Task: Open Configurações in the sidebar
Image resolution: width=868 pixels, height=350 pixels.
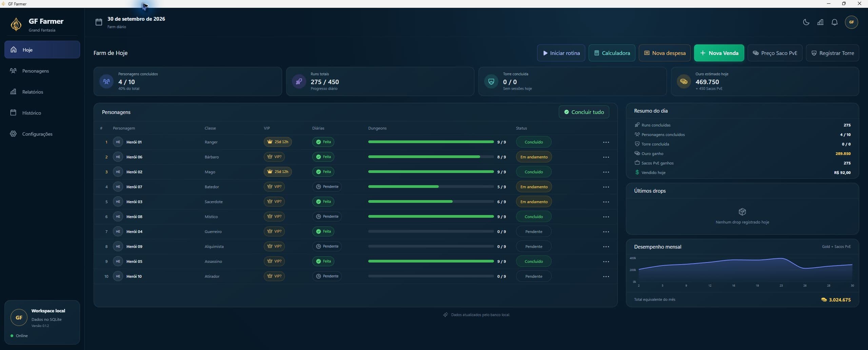Action: [42, 134]
